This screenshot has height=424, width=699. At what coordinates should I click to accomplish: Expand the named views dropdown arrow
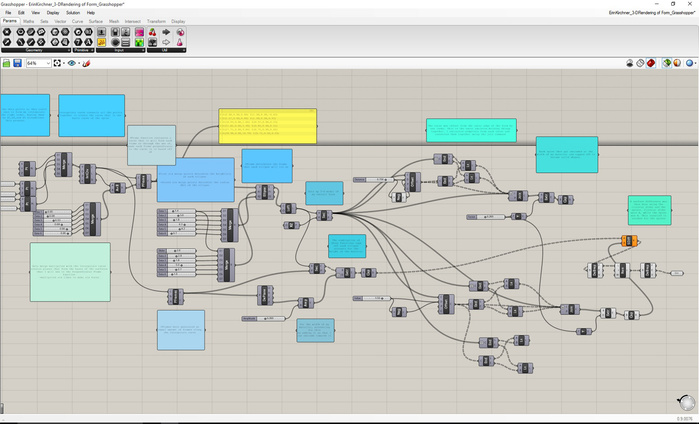coord(79,63)
